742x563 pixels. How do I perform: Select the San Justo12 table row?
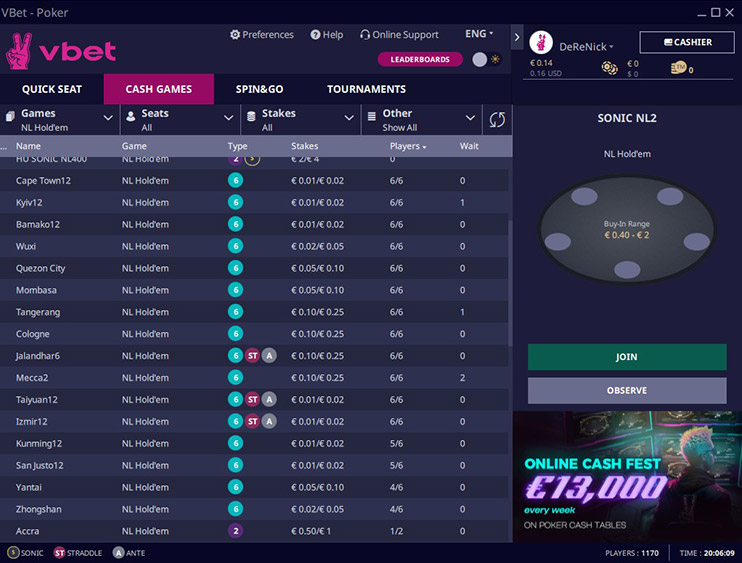(254, 465)
